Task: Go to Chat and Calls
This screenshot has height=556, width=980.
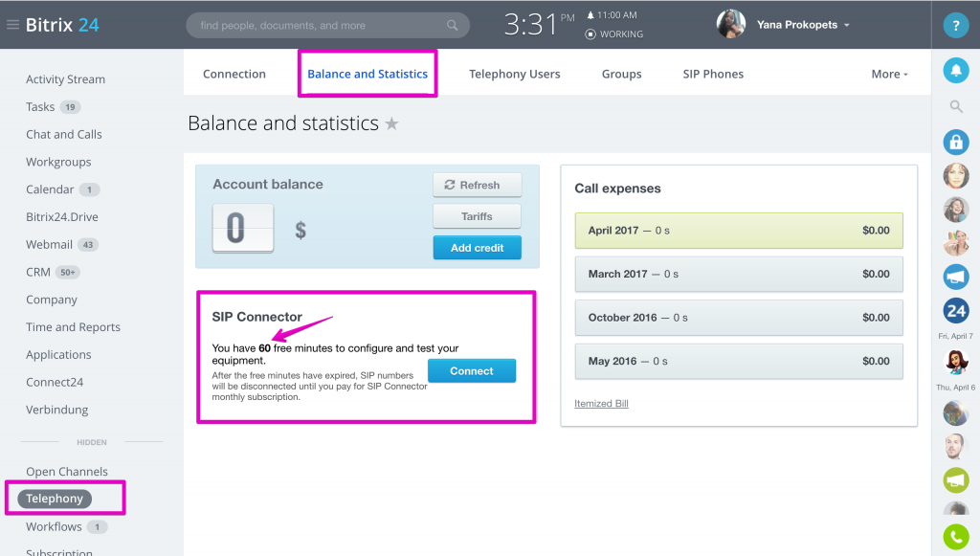Action: (64, 134)
